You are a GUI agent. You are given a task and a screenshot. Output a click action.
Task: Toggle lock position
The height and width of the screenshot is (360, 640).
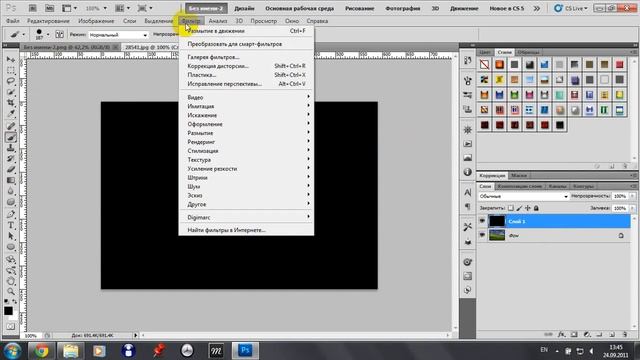(x=528, y=208)
